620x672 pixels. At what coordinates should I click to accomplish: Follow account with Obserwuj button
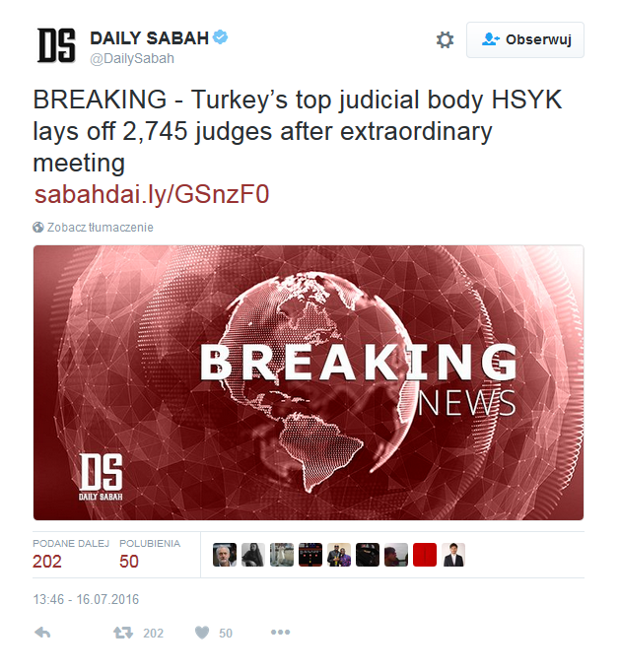pyautogui.click(x=525, y=39)
